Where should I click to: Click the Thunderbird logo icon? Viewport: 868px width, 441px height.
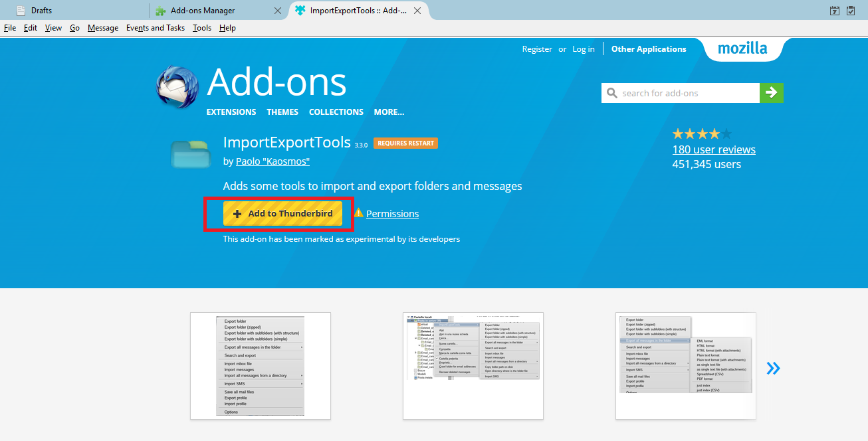coord(177,87)
